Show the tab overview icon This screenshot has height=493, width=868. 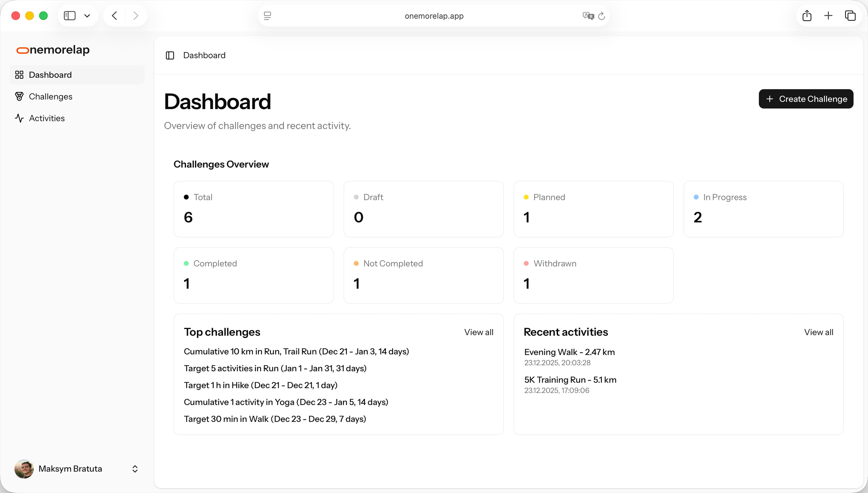[x=850, y=16]
